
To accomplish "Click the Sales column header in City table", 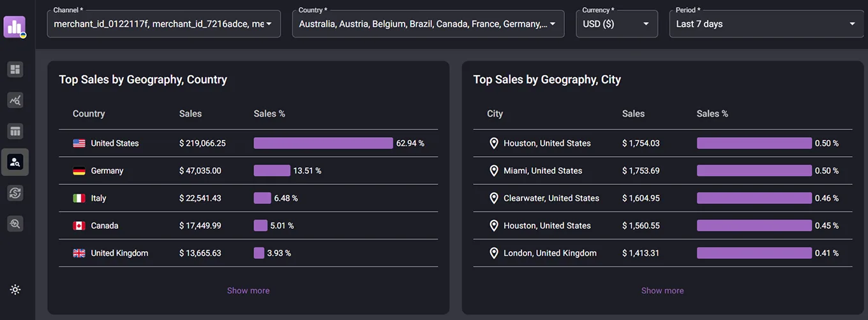I will point(633,113).
